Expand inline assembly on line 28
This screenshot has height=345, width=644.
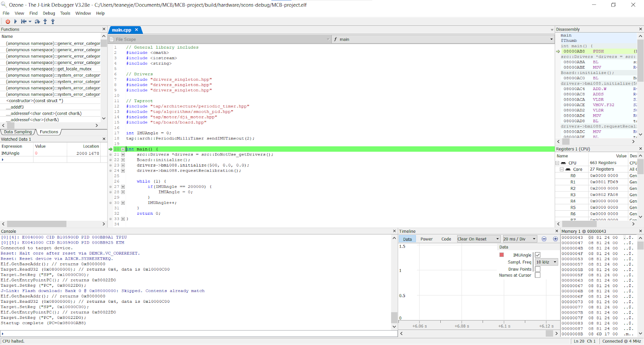tap(123, 192)
